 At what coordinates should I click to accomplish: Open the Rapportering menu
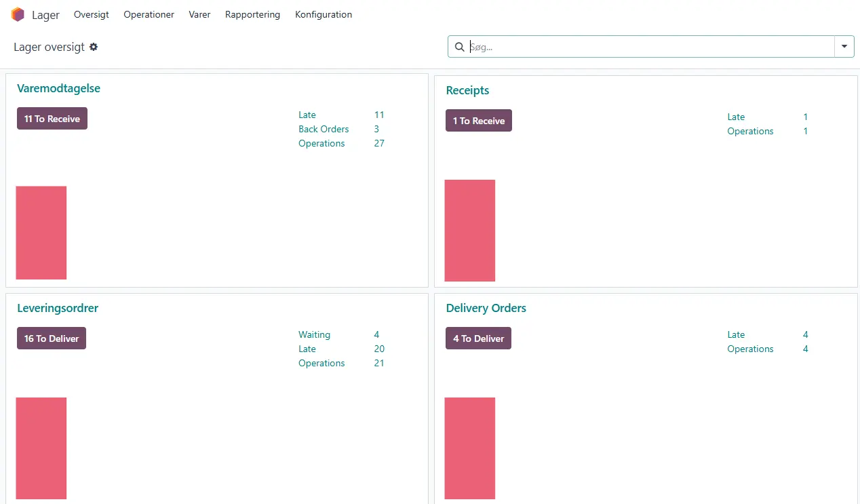[x=252, y=14]
